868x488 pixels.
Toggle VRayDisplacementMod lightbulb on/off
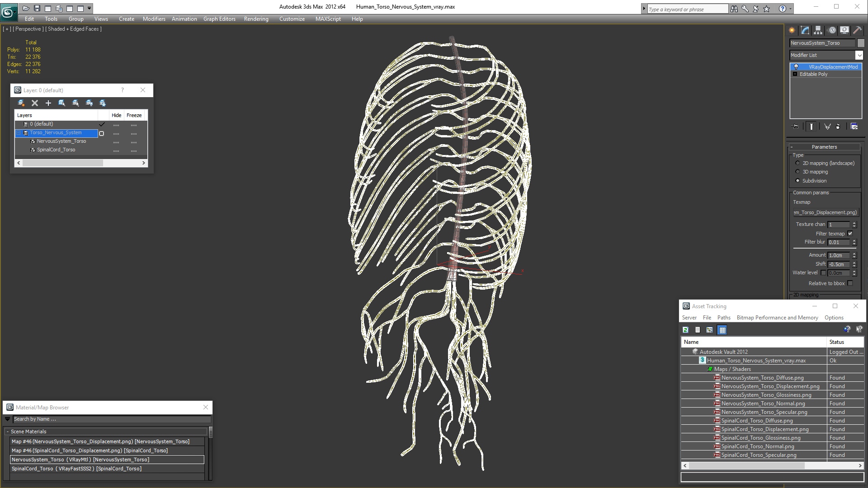point(796,67)
